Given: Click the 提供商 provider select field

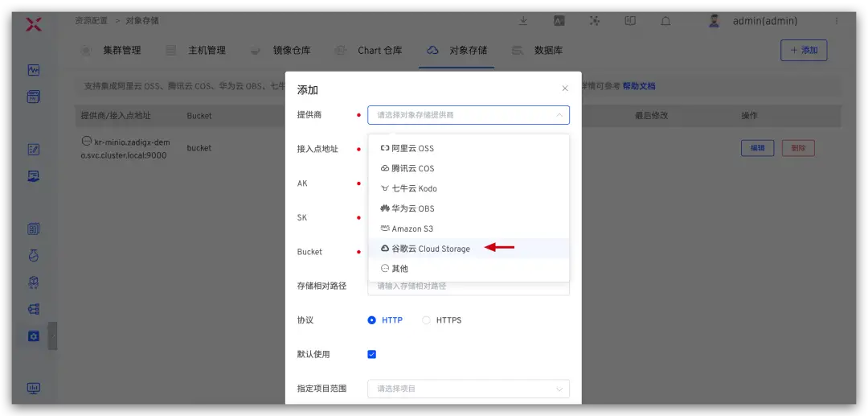Looking at the screenshot, I should click(469, 115).
